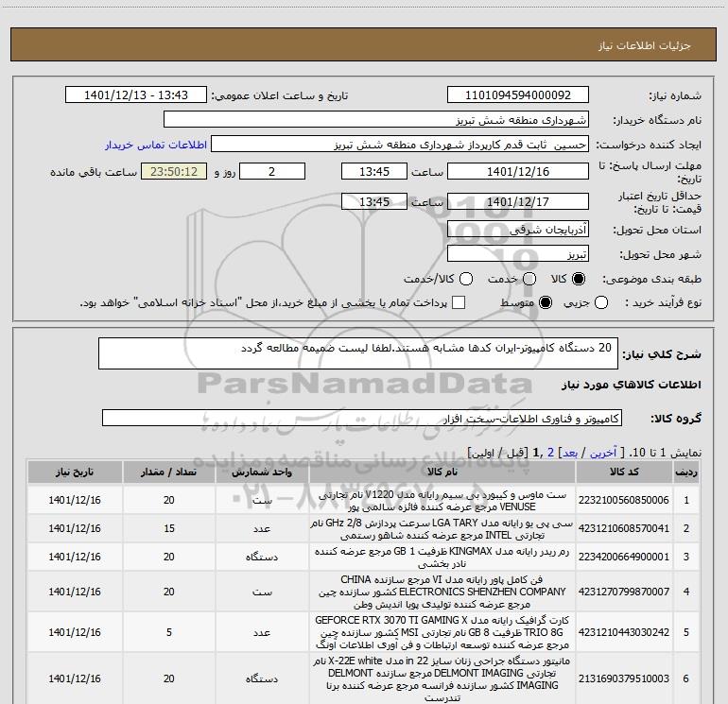Click the quantity 5 in the graphics card row
The width and height of the screenshot is (728, 704).
169,632
